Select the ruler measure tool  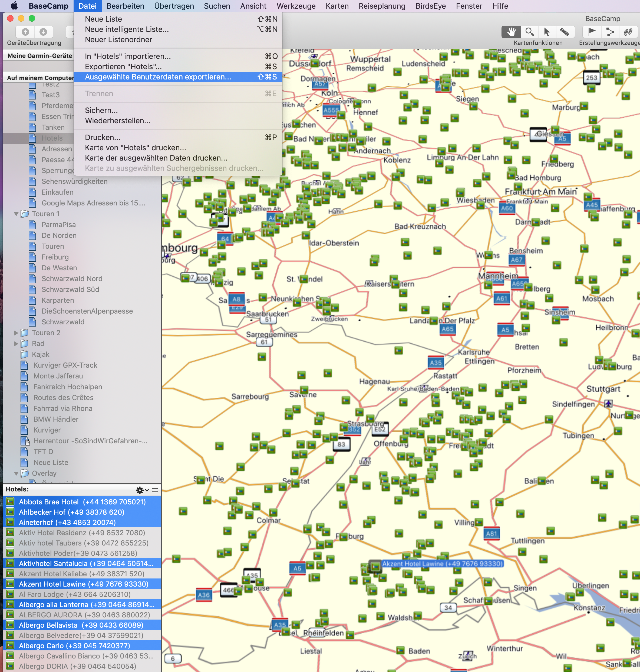(x=565, y=32)
